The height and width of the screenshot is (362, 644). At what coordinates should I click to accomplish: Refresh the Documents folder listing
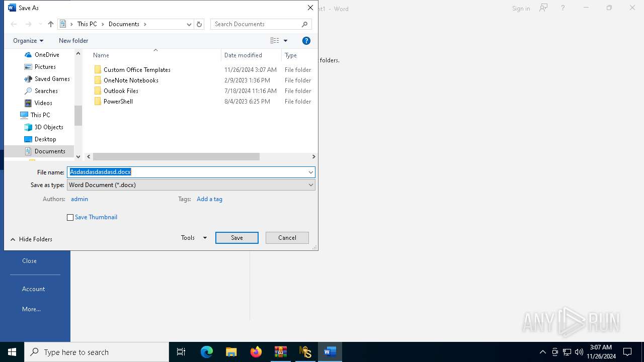click(199, 24)
